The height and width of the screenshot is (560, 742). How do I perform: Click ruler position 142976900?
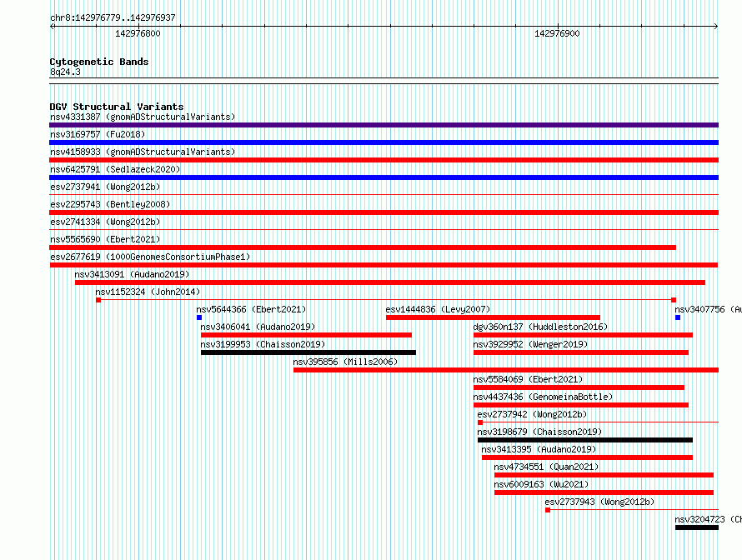coord(557,33)
